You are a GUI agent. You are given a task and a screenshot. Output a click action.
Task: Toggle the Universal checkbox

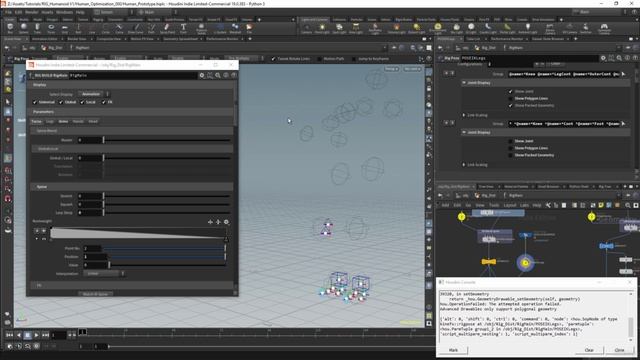(x=35, y=102)
